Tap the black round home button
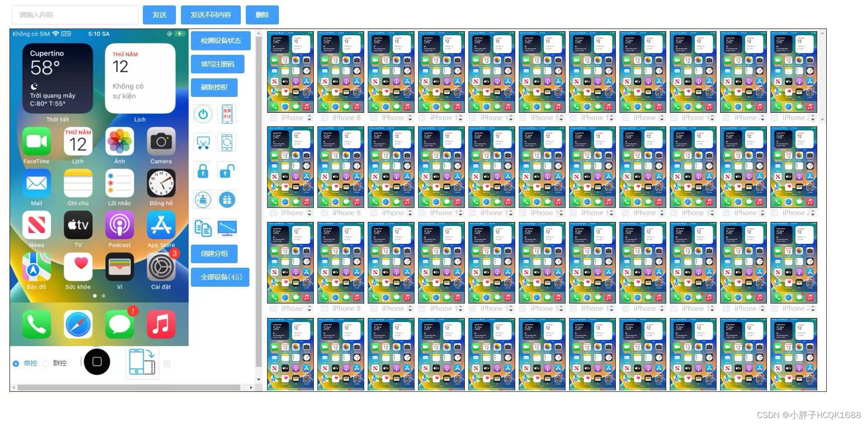This screenshot has width=868, height=424. 97,361
